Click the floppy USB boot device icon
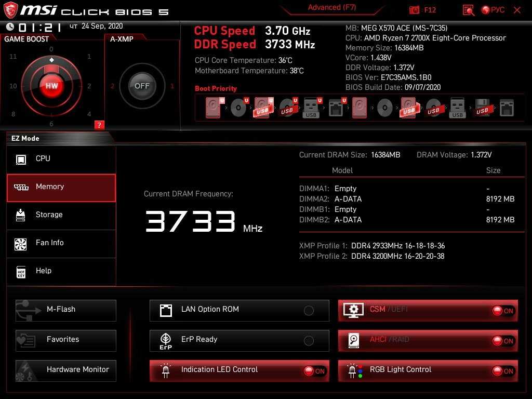 482,108
